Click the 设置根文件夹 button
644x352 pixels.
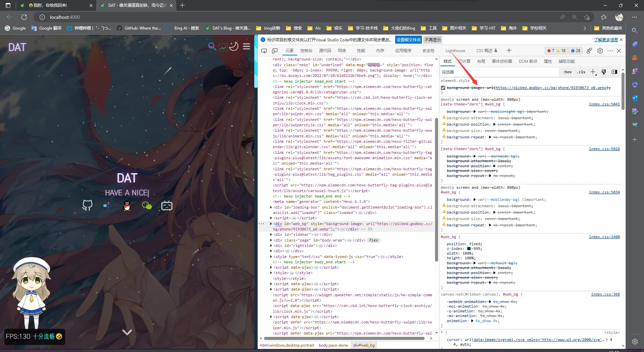pyautogui.click(x=408, y=40)
